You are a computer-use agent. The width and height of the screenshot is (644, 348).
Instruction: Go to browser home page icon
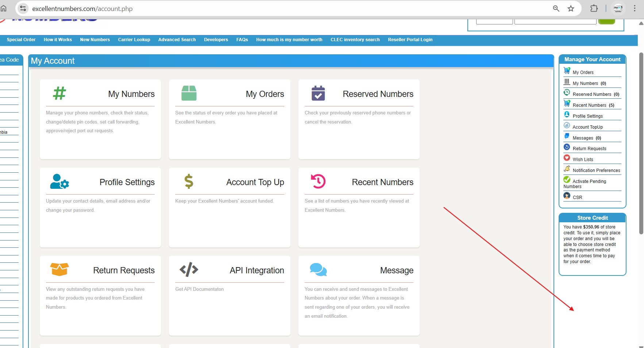tap(3, 8)
